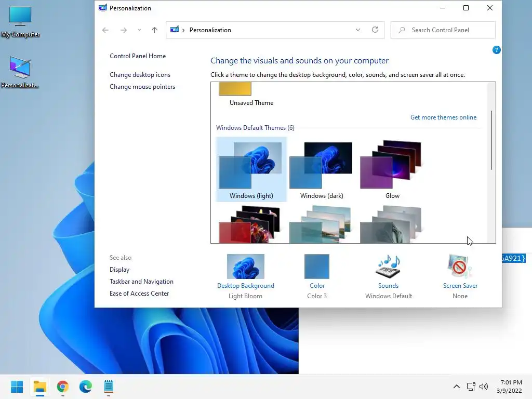Open the My Computer desktop icon
This screenshot has height=399, width=532.
point(20,21)
